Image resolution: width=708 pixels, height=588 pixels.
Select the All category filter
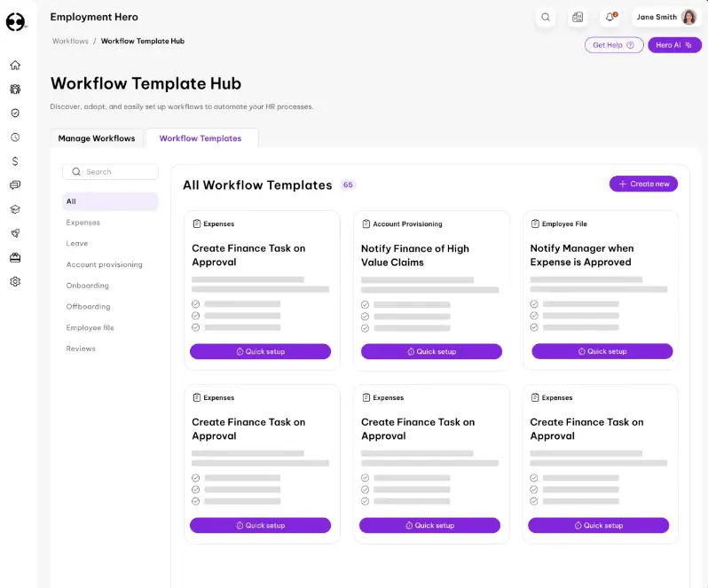coord(110,201)
